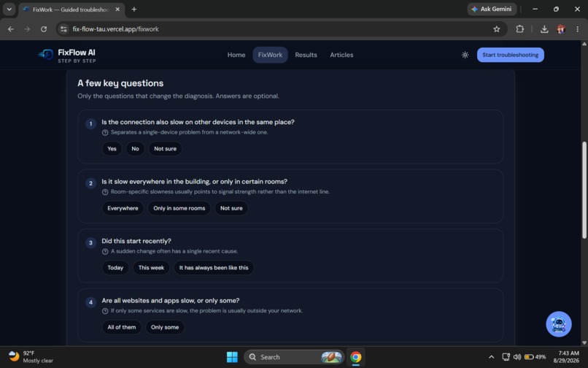This screenshot has height=368, width=588.
Task: Toggle the light/dark theme sun icon
Action: pyautogui.click(x=465, y=55)
